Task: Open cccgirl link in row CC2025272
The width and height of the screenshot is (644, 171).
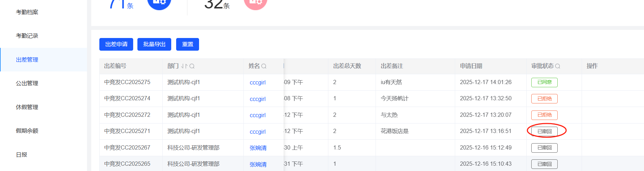Action: pos(258,115)
